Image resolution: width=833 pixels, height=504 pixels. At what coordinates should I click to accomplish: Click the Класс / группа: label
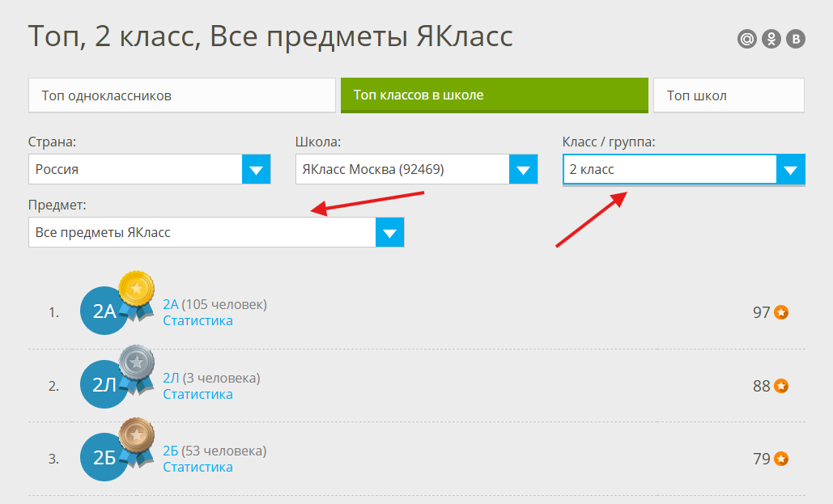point(609,142)
